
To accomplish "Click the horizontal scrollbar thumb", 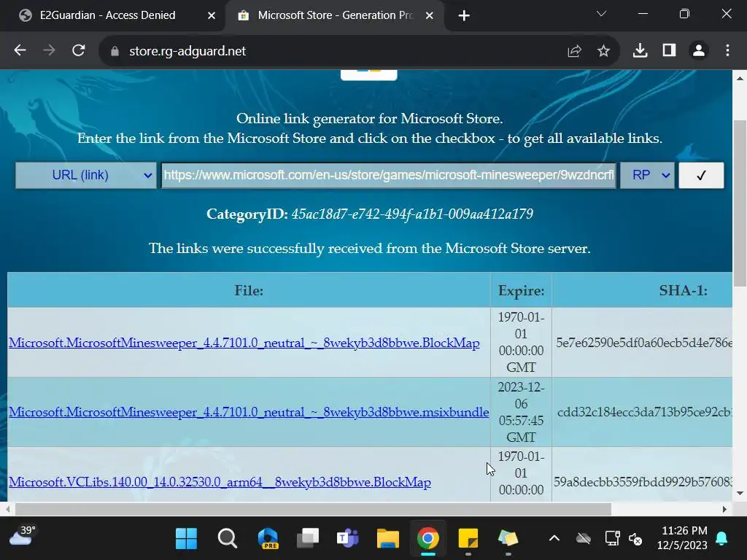I will coord(313,509).
